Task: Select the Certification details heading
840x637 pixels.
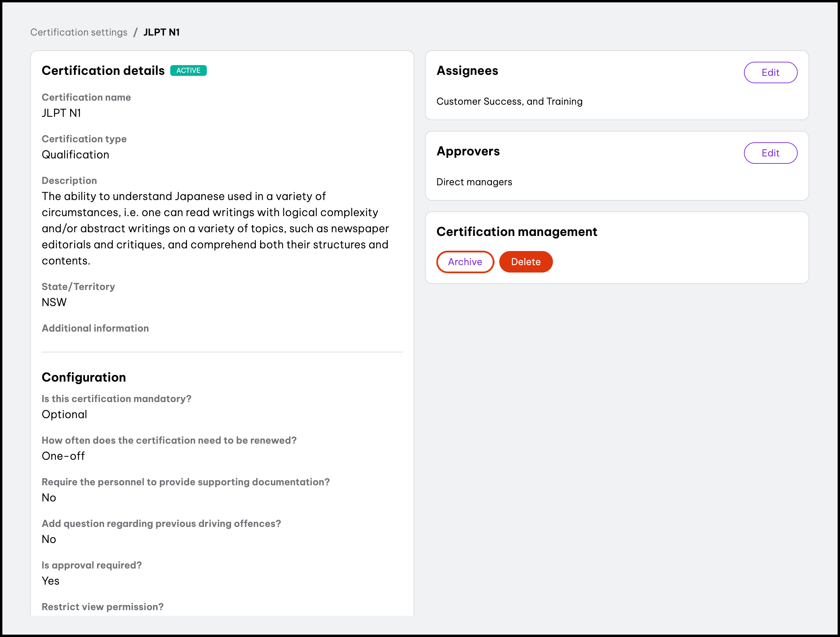Action: (103, 70)
